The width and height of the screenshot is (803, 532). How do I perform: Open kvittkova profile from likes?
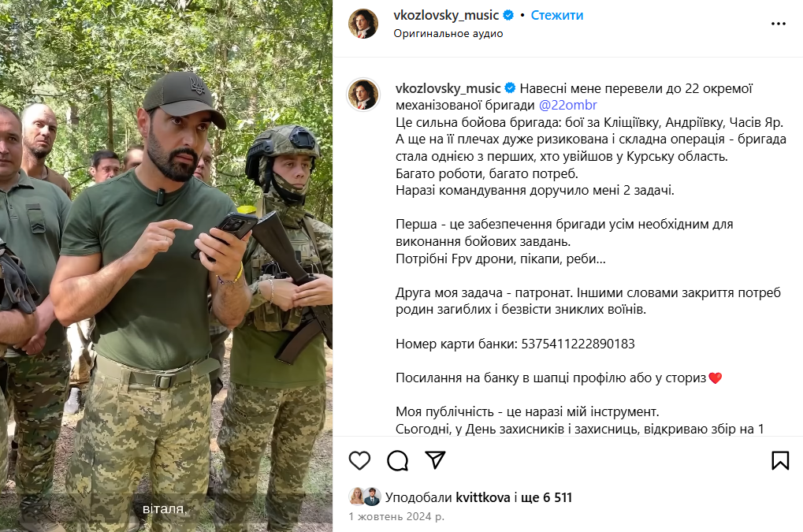483,497
